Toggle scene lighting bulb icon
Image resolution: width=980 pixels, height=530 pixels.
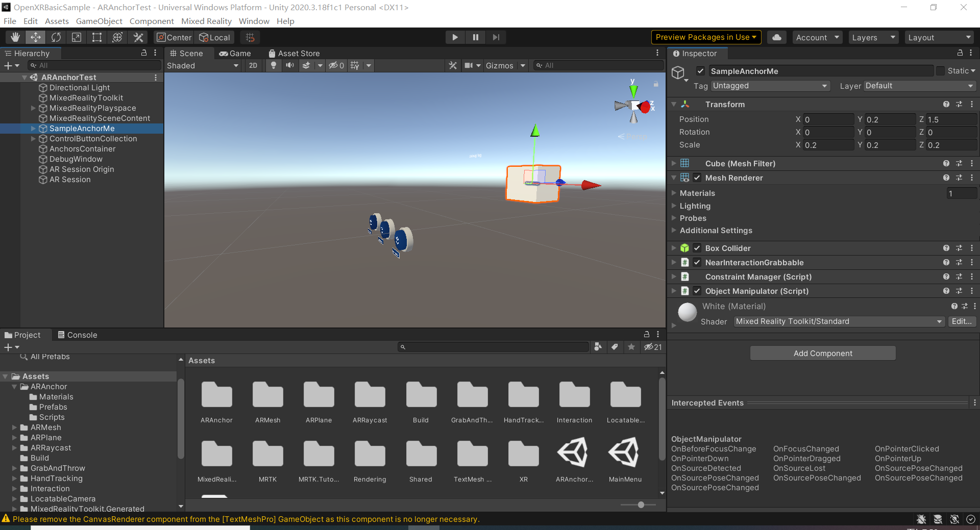click(x=274, y=65)
